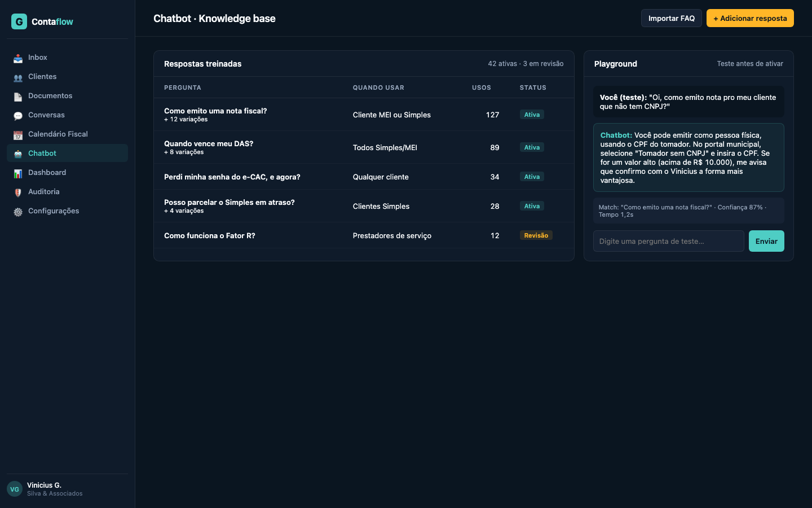Switch to the Dashboard section
Viewport: 812px width, 508px height.
(x=47, y=172)
